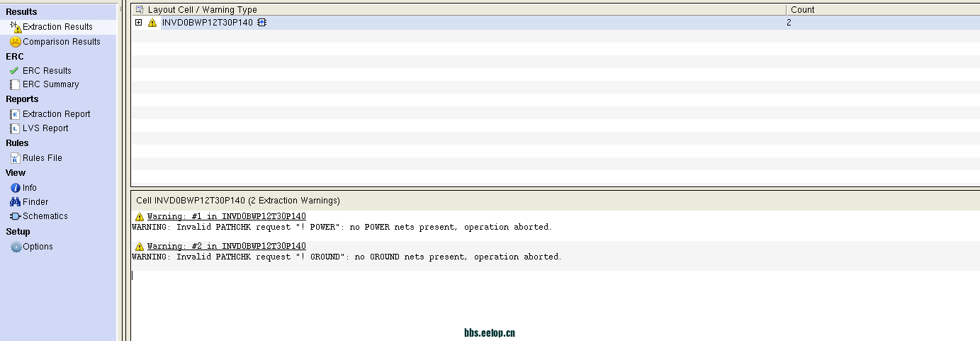This screenshot has height=341, width=980.
Task: Click the GROUND PATHCHK warning message text
Action: [347, 257]
